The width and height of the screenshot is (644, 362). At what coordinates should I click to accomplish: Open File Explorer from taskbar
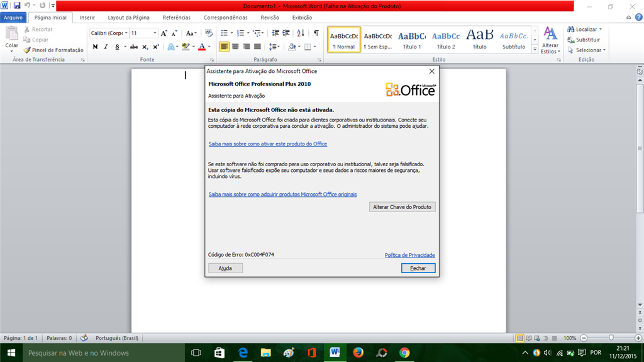click(x=266, y=353)
